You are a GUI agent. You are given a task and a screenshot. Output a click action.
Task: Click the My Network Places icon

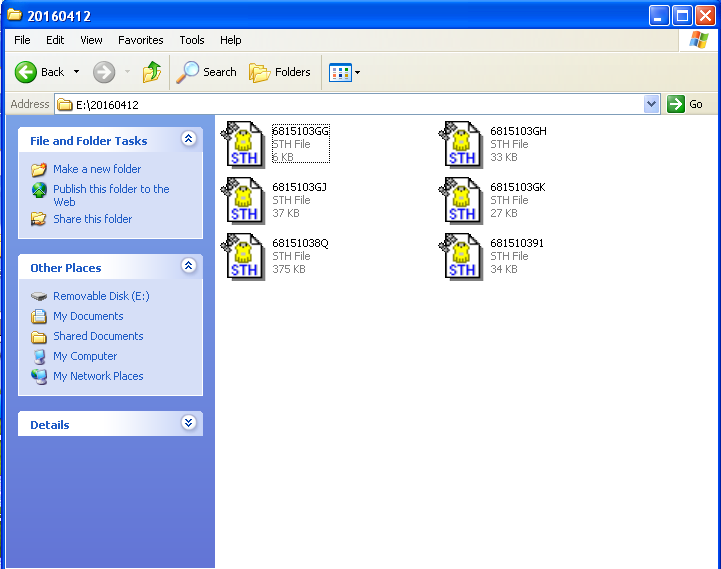pos(39,377)
